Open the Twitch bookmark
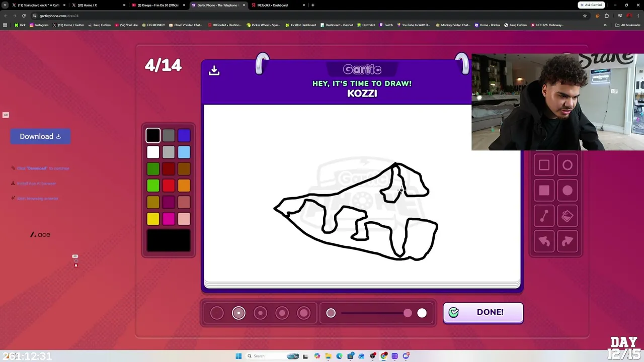 386,25
